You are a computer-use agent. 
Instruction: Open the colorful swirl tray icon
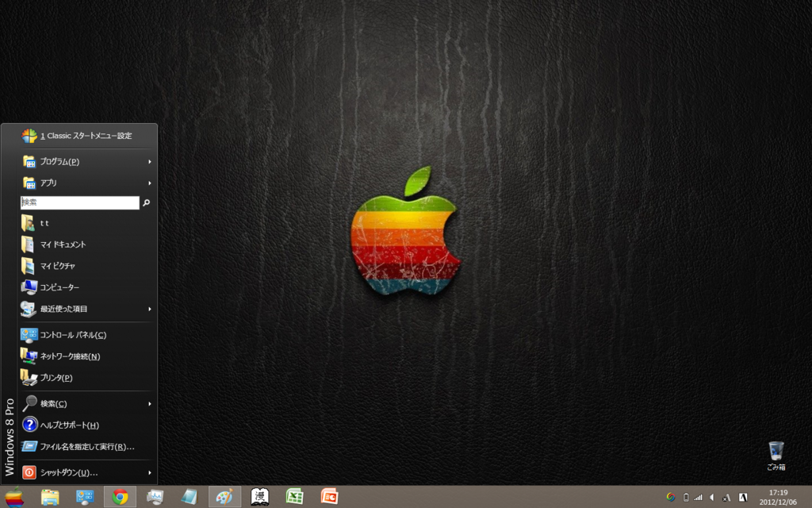click(x=671, y=497)
